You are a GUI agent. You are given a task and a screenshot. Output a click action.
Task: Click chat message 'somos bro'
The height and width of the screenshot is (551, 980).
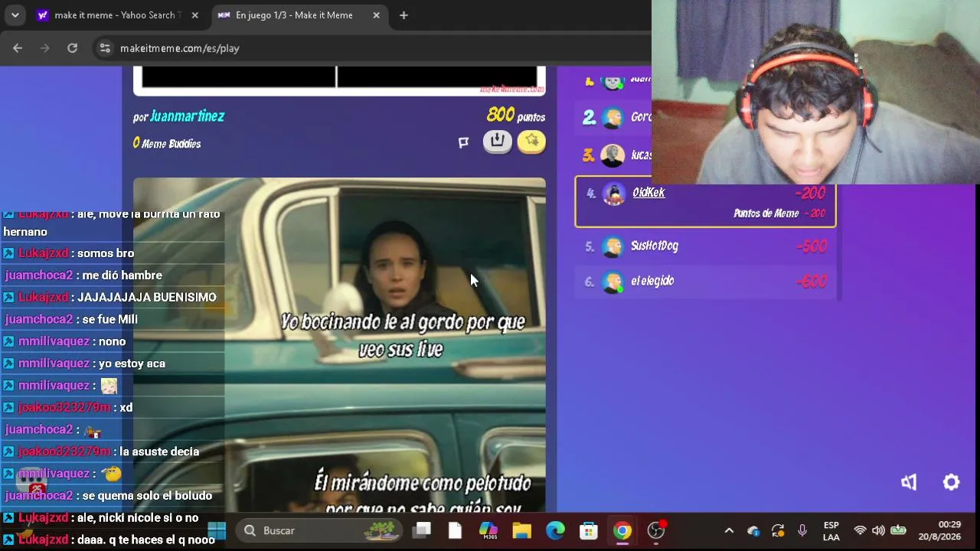[x=106, y=253]
